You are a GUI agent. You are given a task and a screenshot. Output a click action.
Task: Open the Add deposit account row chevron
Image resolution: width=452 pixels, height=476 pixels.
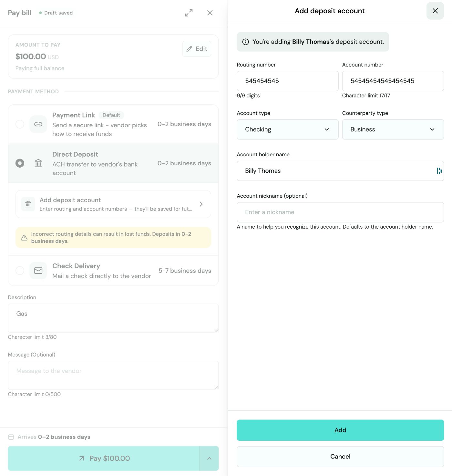[x=201, y=204]
